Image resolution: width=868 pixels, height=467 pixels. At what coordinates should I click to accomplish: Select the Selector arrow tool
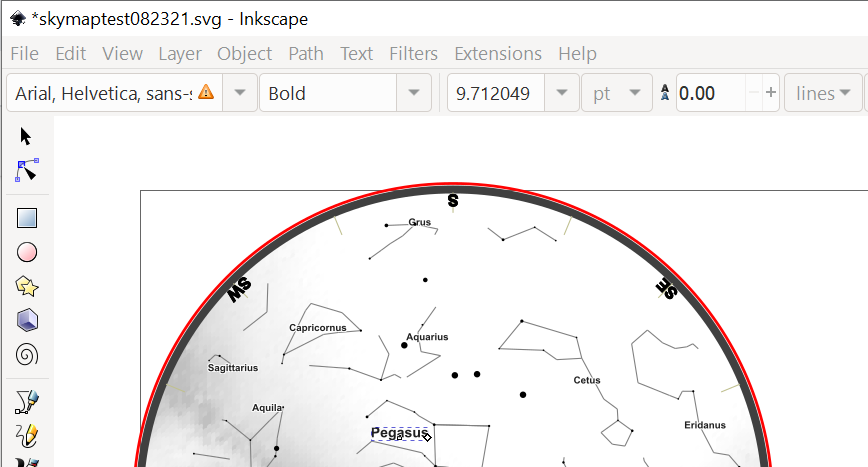[x=26, y=136]
